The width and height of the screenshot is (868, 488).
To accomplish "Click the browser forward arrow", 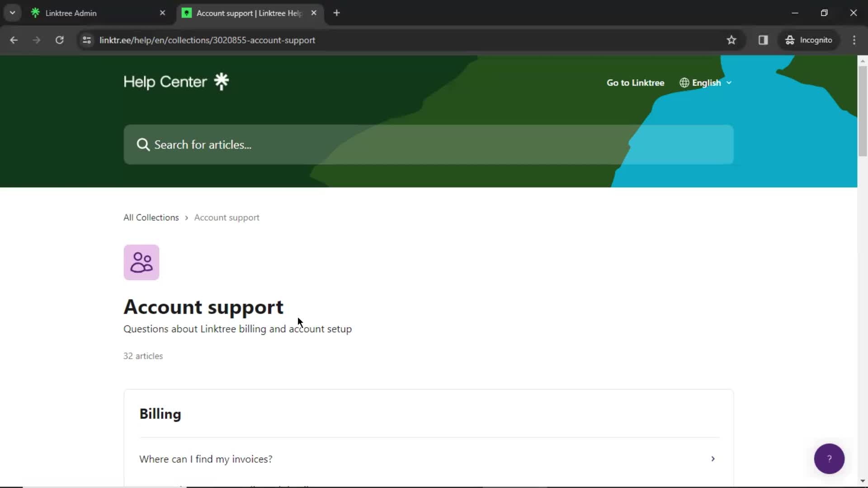I will [36, 40].
